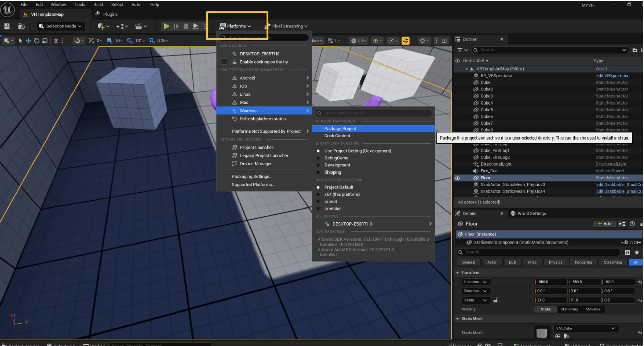Click the Static Mesh thumbnail preview
This screenshot has width=644, height=346.
click(542, 332)
